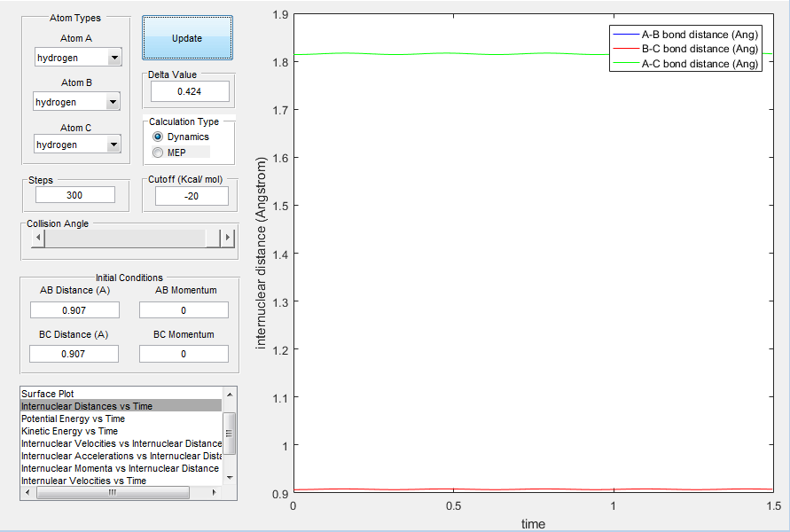
Task: Edit the Delta Value field
Action: (190, 91)
